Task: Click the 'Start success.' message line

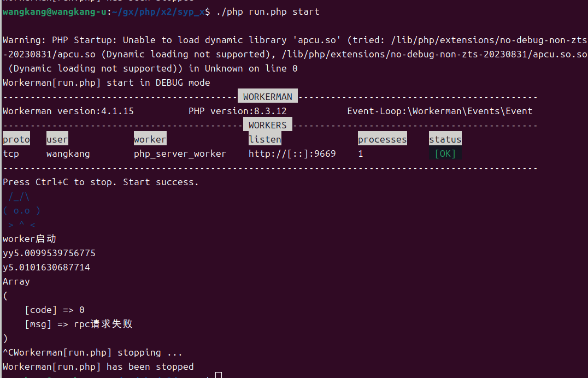Action: click(101, 182)
